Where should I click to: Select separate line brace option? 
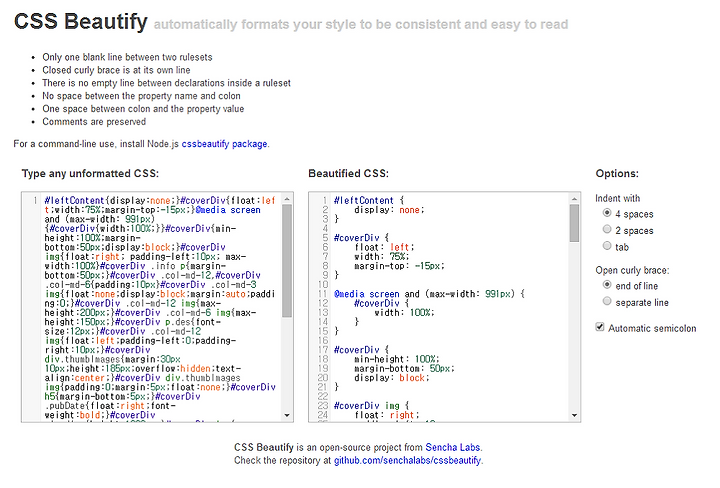click(607, 302)
